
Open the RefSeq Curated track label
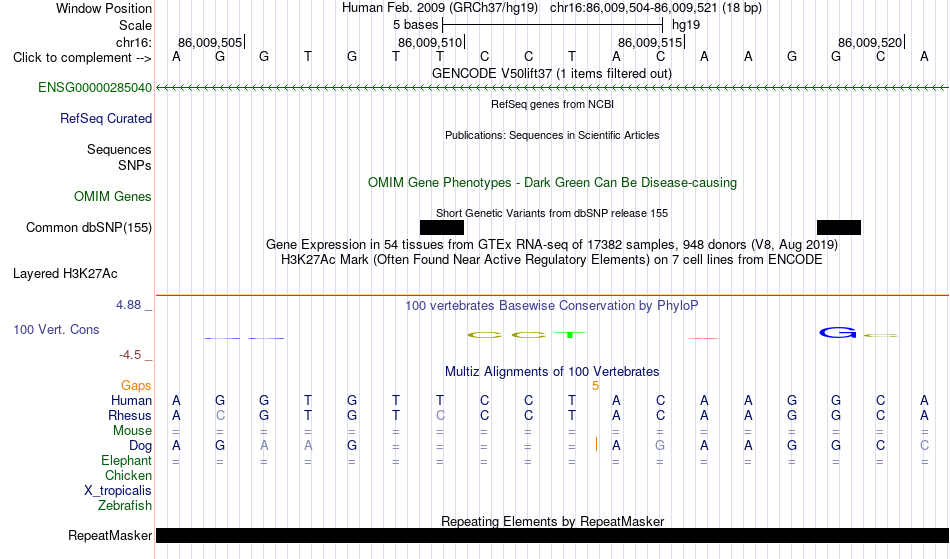click(x=106, y=119)
